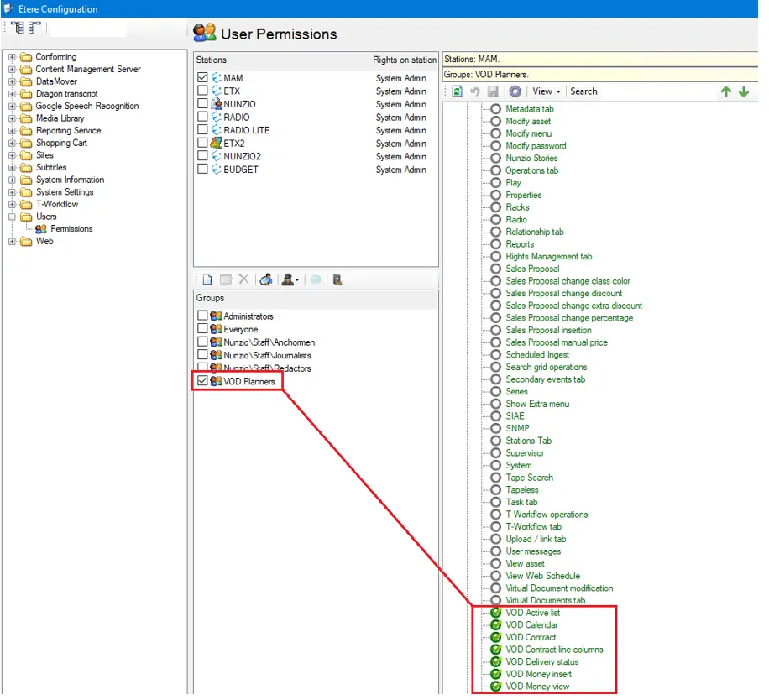Expand the T-Workflow tree folder

[x=13, y=204]
